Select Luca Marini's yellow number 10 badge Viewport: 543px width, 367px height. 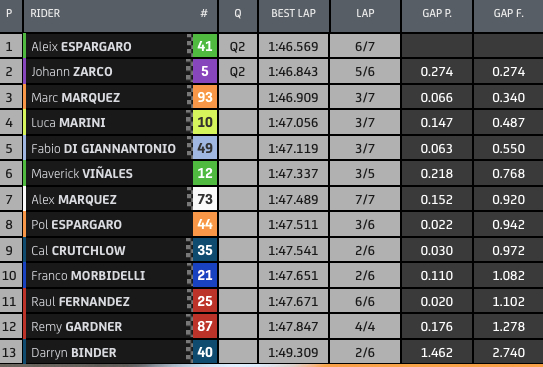(205, 122)
